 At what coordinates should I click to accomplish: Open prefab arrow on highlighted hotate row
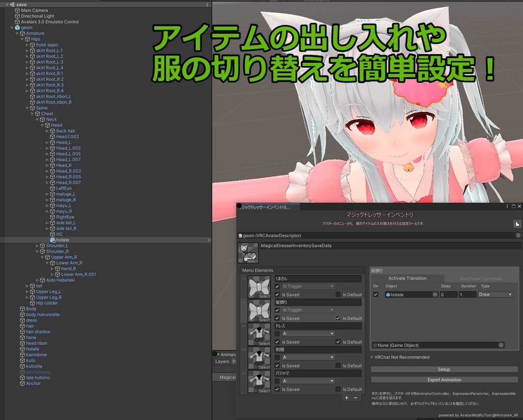(x=209, y=240)
